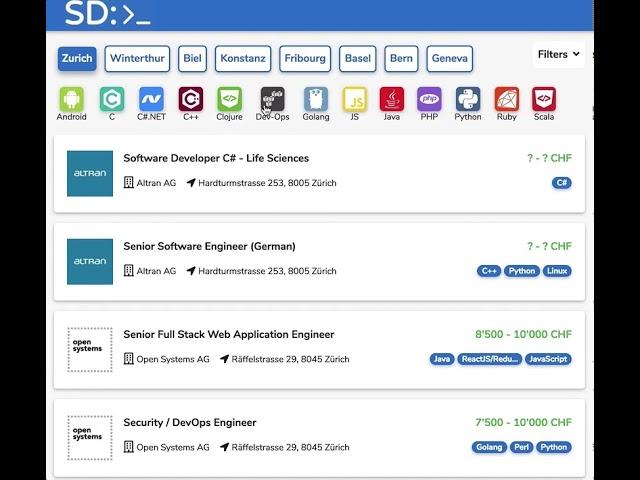Click the SD:>_ site logo
This screenshot has height=480, width=640.
point(107,15)
